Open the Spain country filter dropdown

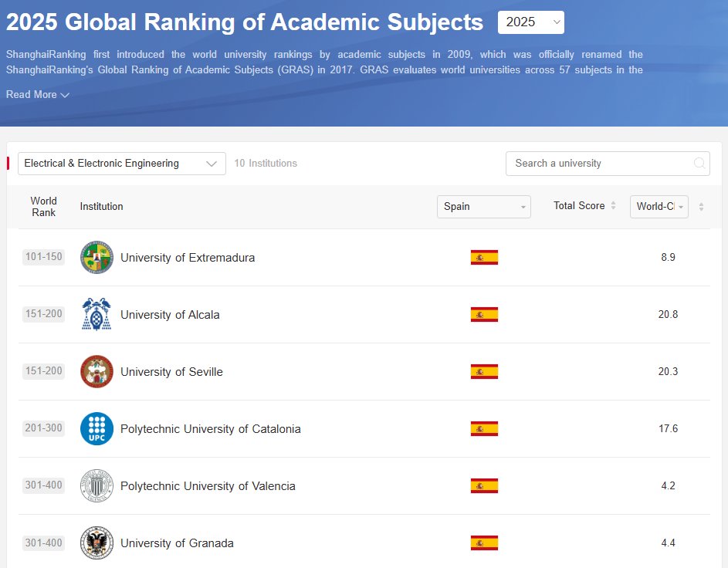(x=484, y=207)
